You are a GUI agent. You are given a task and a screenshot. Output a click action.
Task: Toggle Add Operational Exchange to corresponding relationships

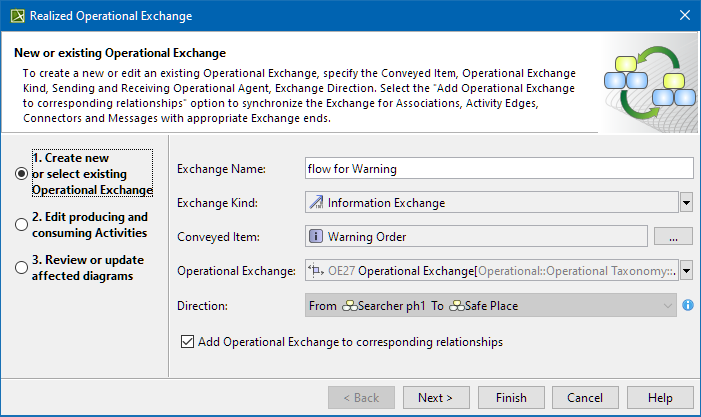coord(187,342)
